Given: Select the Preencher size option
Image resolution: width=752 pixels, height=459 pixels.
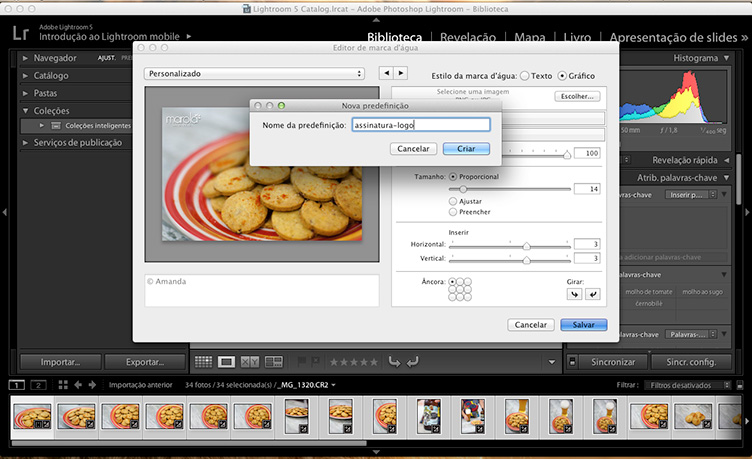Looking at the screenshot, I should tap(453, 211).
